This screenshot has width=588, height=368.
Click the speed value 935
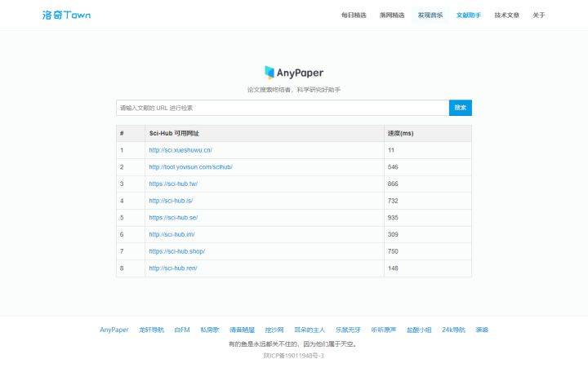[393, 217]
